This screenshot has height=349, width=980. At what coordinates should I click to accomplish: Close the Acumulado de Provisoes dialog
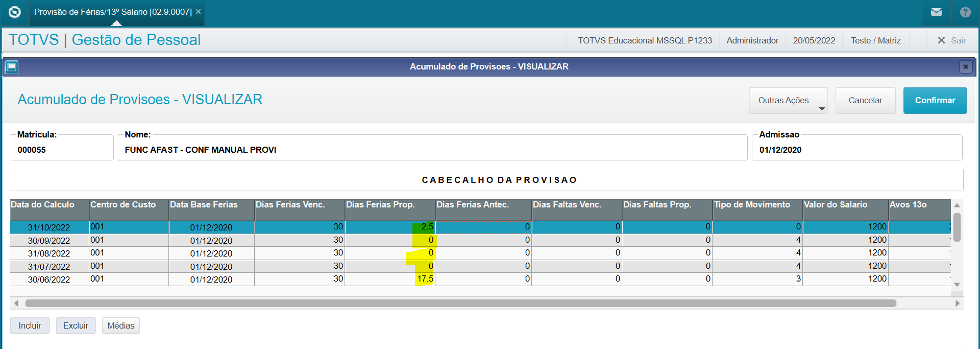pyautogui.click(x=965, y=67)
